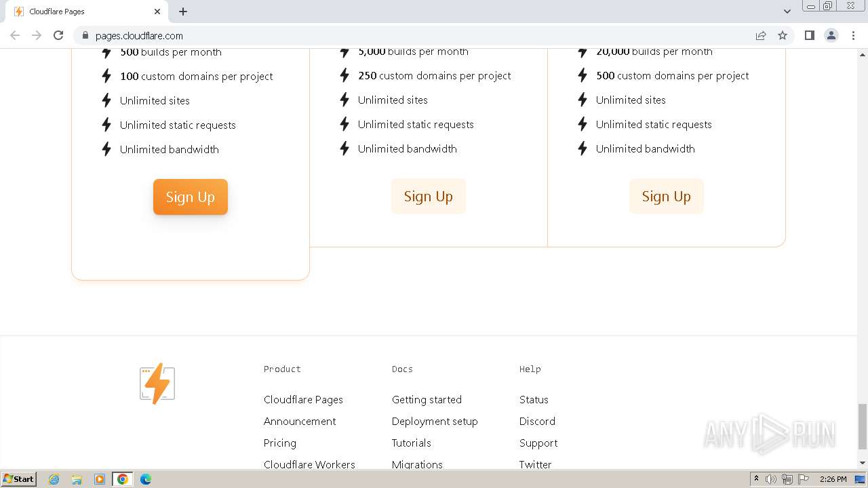Open the Cloudflare Workers footer link

pyautogui.click(x=309, y=464)
